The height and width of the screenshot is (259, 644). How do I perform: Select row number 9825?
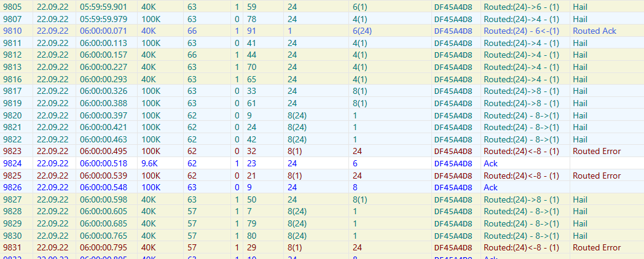[x=11, y=176]
